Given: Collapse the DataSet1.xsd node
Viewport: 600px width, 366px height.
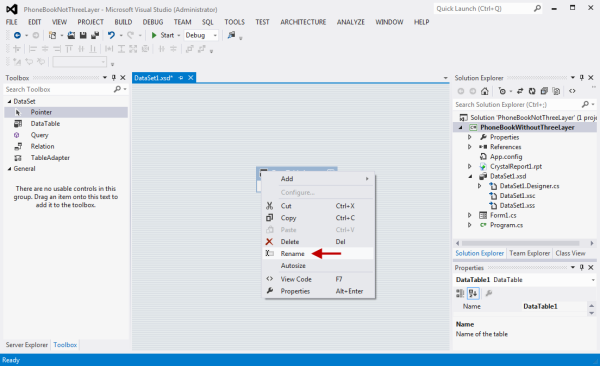Looking at the screenshot, I should pyautogui.click(x=470, y=176).
